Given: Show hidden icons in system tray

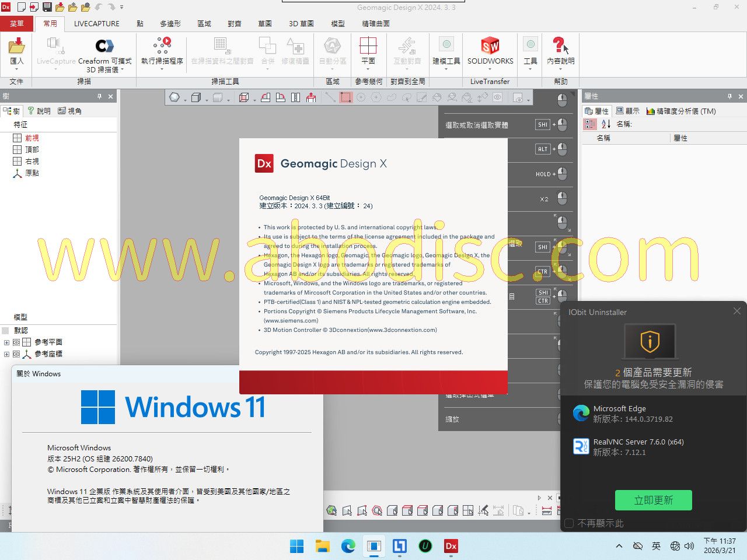Looking at the screenshot, I should 619,546.
